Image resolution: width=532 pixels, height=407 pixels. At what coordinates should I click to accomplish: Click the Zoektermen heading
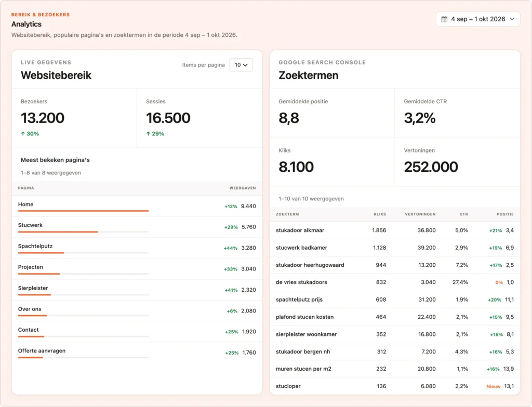[x=309, y=75]
